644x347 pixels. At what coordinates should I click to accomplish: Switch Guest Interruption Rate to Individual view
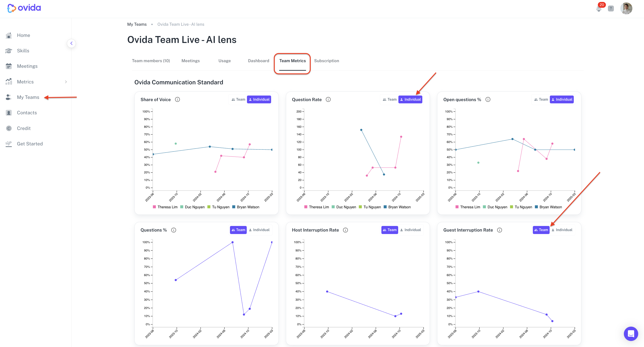(x=562, y=230)
